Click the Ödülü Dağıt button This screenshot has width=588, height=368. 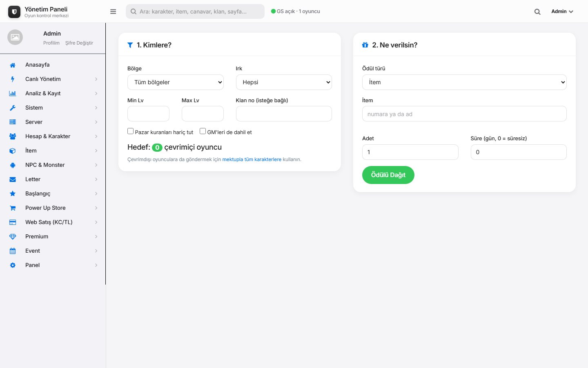coord(388,175)
